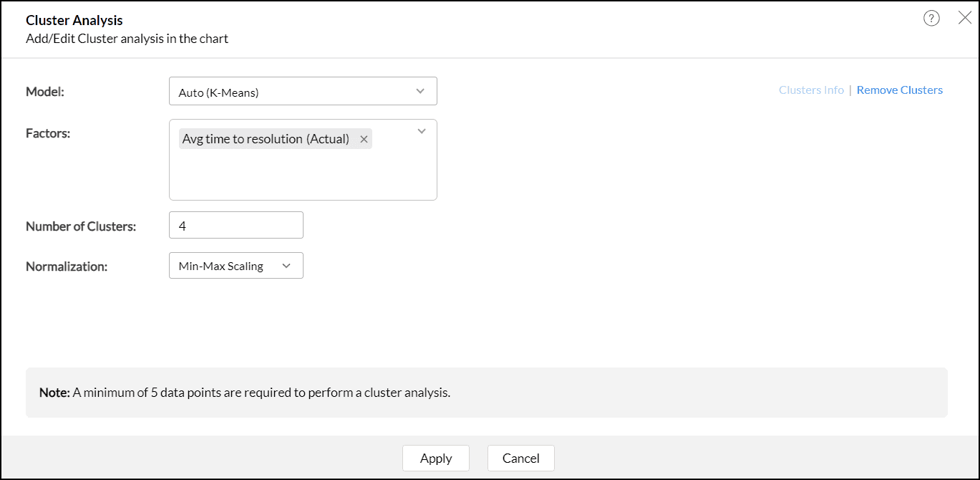This screenshot has height=480, width=980.
Task: Focus the Number of Clusters input field
Action: tap(236, 225)
